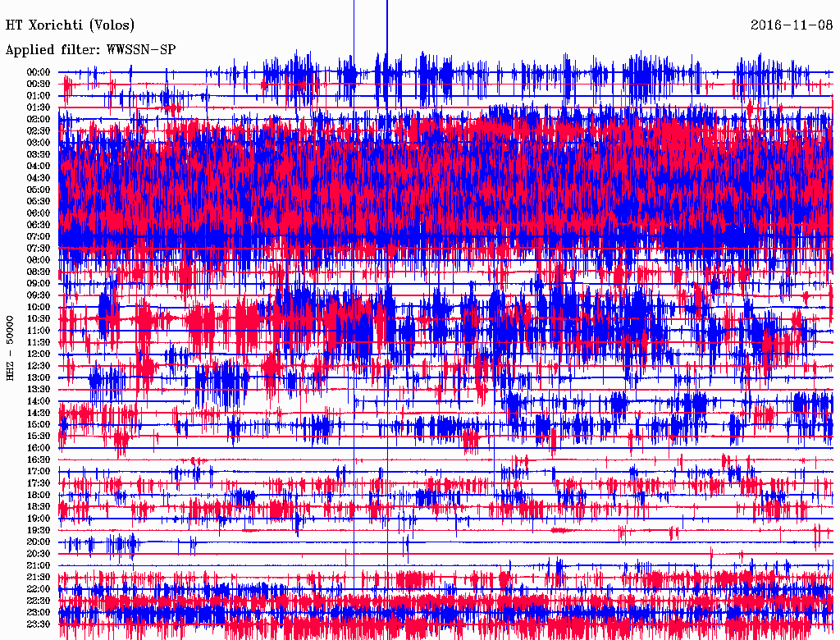Click the 14:30 time label
This screenshot has height=640, width=840.
[x=39, y=413]
